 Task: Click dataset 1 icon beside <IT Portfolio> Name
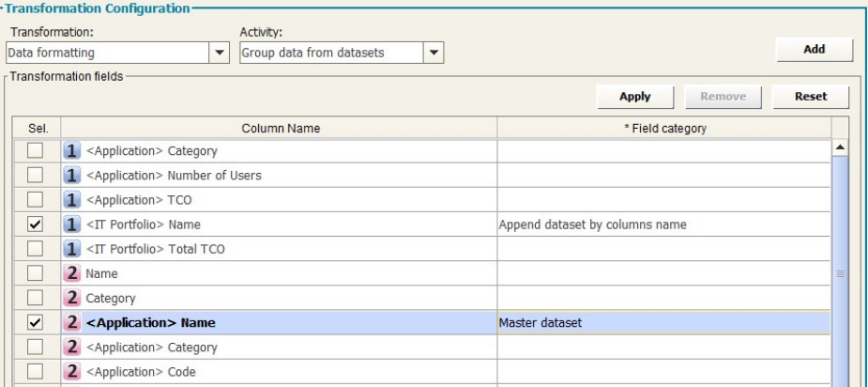[73, 224]
